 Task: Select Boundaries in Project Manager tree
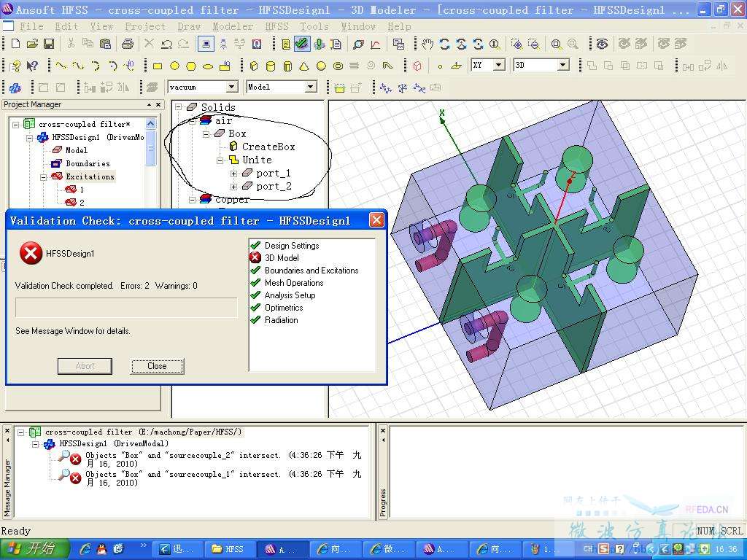pyautogui.click(x=88, y=163)
